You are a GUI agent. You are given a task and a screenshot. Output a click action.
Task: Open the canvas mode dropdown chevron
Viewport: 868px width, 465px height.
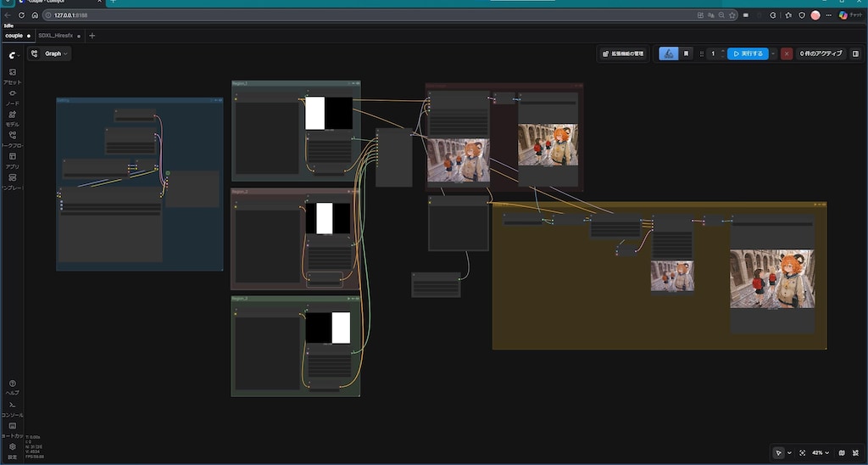tap(789, 453)
